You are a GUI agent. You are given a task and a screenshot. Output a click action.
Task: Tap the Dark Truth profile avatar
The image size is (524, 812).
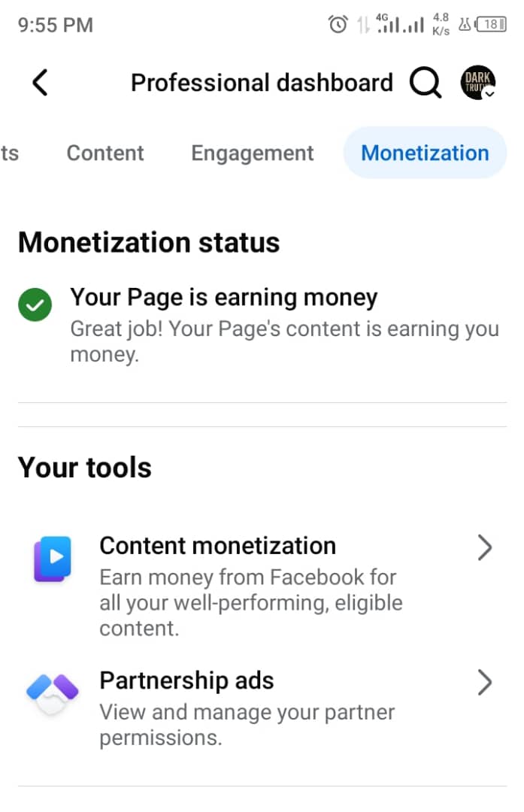point(477,82)
